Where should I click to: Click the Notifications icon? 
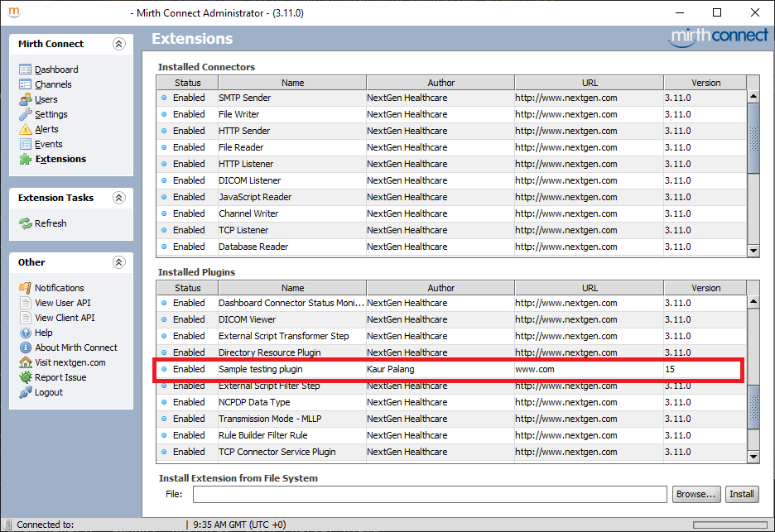point(25,287)
